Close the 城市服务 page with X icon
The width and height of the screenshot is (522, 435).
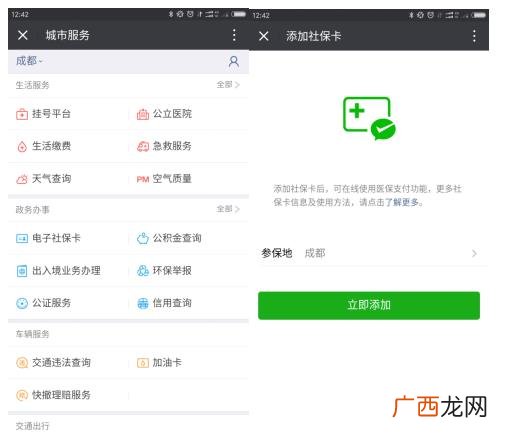point(23,35)
